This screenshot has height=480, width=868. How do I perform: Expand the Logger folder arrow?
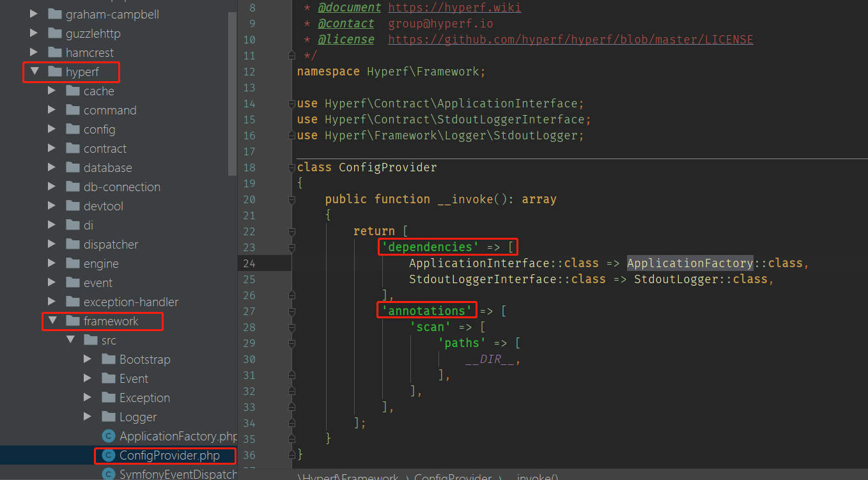click(88, 417)
